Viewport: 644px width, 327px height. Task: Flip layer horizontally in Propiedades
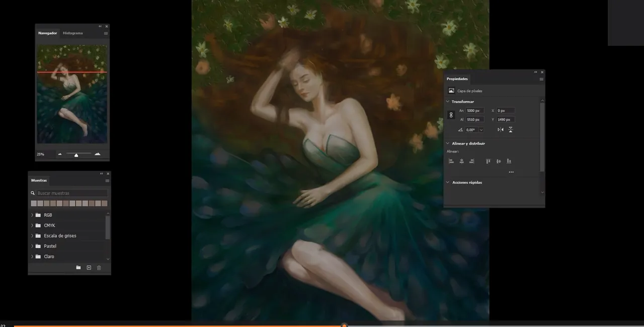500,129
